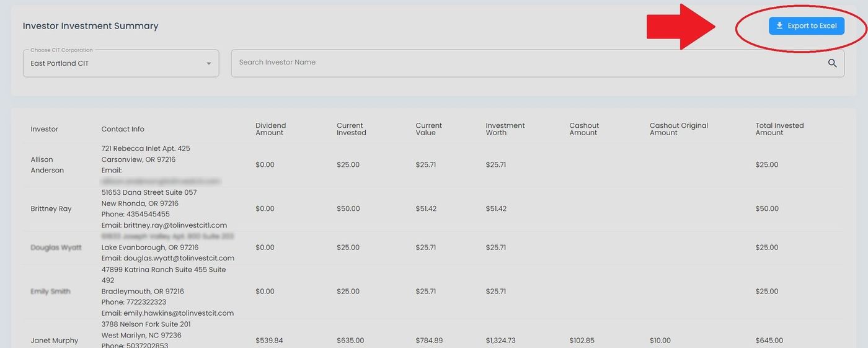Click the download icon in Export button
The height and width of the screenshot is (348, 868).
point(779,26)
